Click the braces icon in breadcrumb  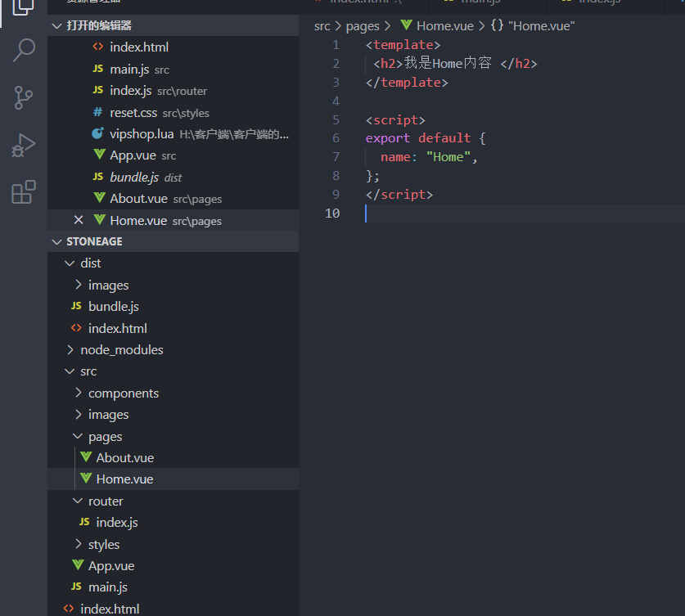coord(497,25)
